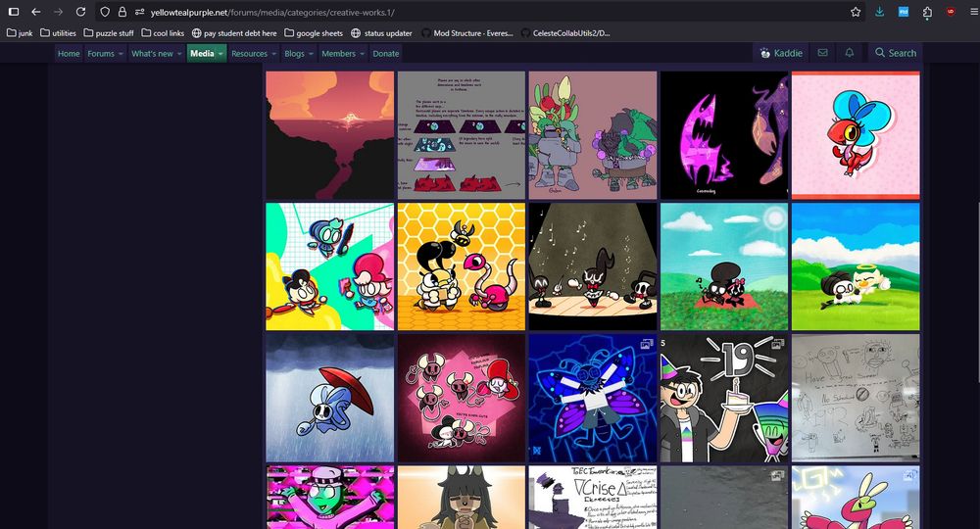This screenshot has width=980, height=529.
Task: Open the utilities bookmarks folder
Action: click(x=58, y=33)
